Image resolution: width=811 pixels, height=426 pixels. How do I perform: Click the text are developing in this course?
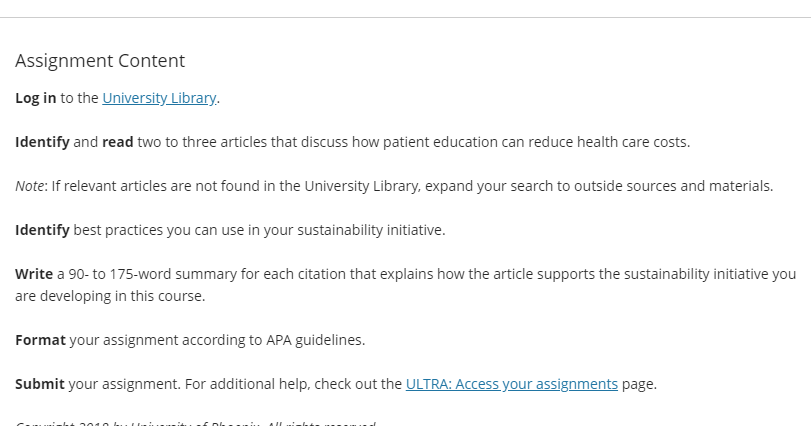pyautogui.click(x=110, y=296)
